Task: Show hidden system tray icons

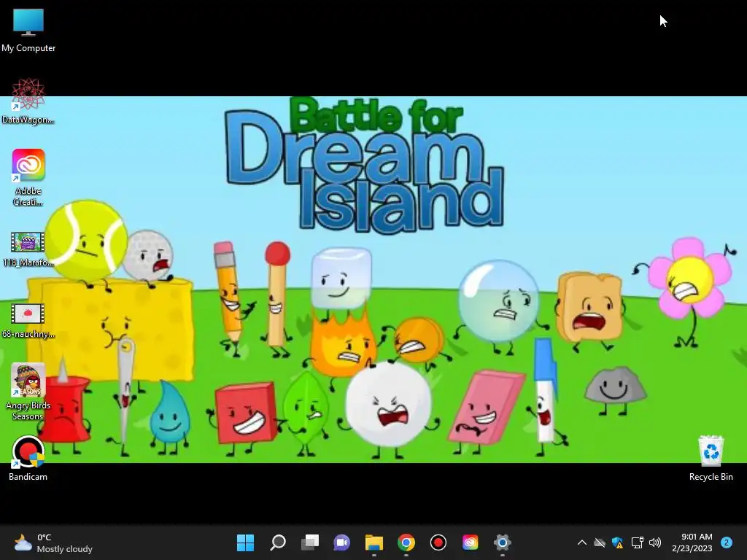Action: coord(581,542)
